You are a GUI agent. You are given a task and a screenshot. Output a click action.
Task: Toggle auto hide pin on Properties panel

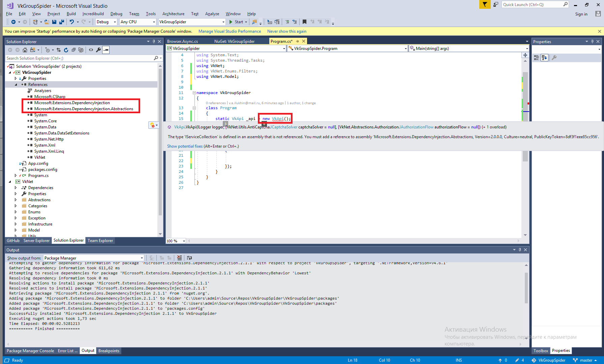592,41
